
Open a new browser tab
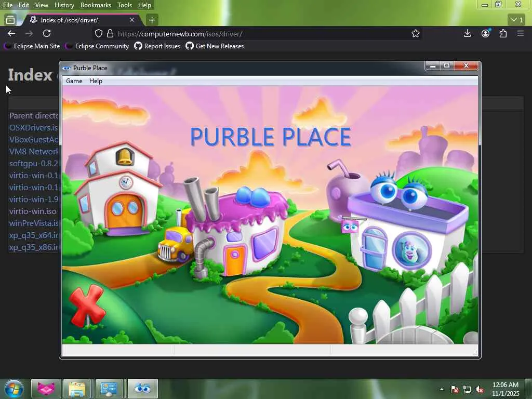pos(152,20)
